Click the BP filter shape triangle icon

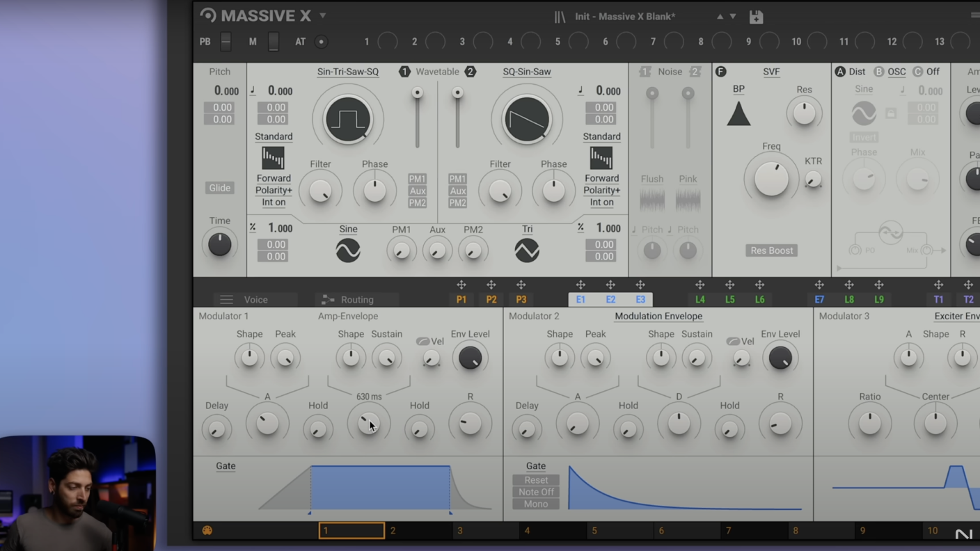(738, 113)
